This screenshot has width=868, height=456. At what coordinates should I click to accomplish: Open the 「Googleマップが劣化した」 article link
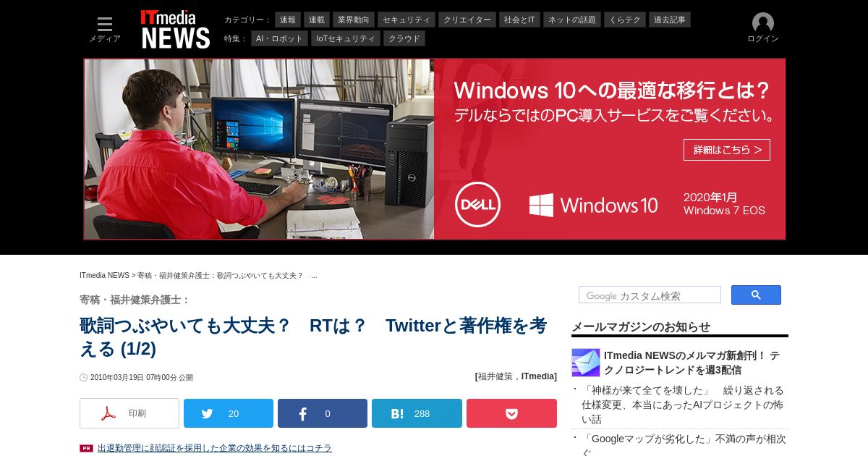click(684, 444)
